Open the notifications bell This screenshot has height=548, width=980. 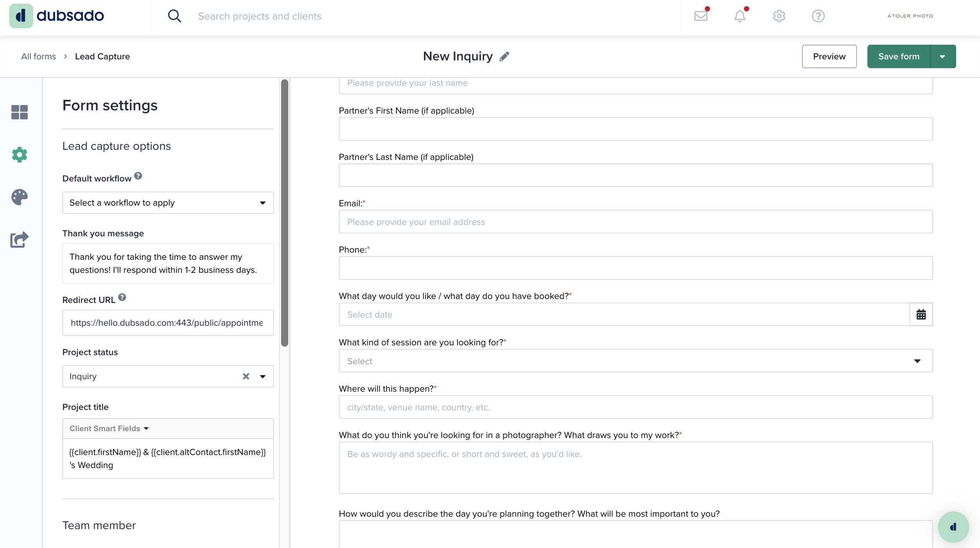pos(740,16)
